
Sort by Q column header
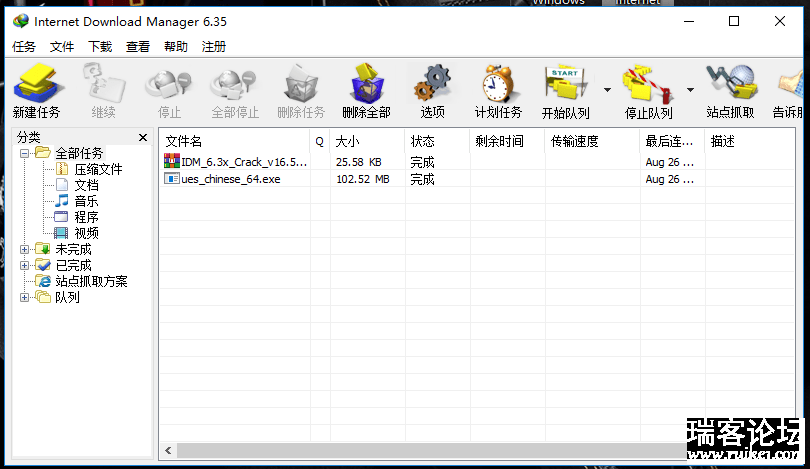point(320,142)
